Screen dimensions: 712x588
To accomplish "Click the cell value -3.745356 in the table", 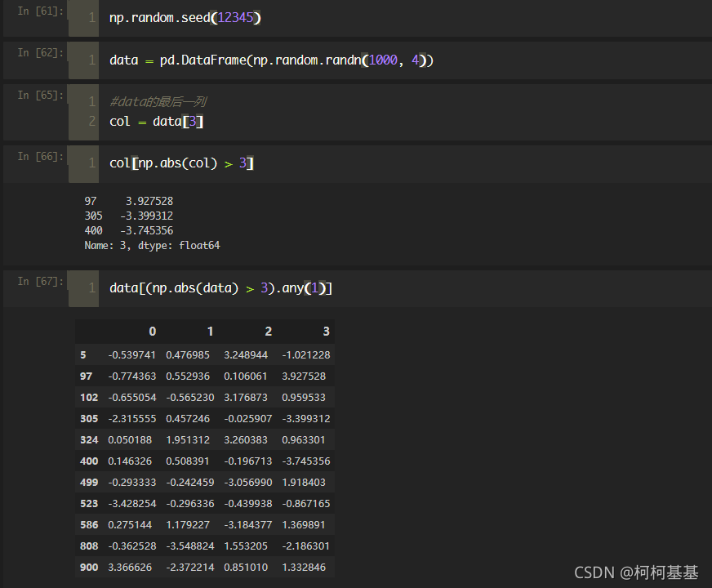I will tap(306, 461).
